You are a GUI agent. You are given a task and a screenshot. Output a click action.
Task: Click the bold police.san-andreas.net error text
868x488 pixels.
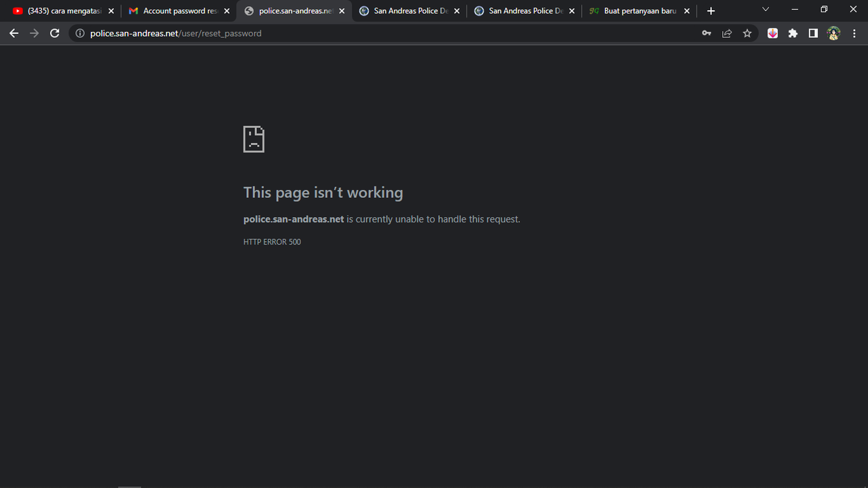point(294,219)
